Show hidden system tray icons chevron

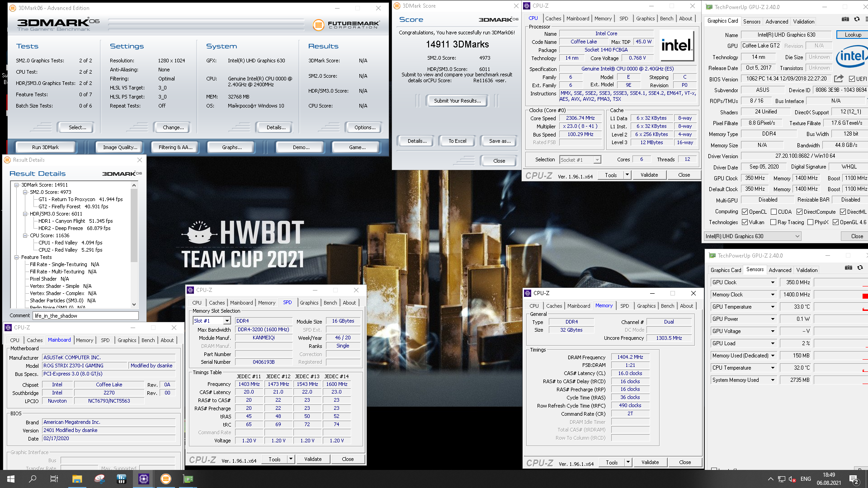(770, 479)
